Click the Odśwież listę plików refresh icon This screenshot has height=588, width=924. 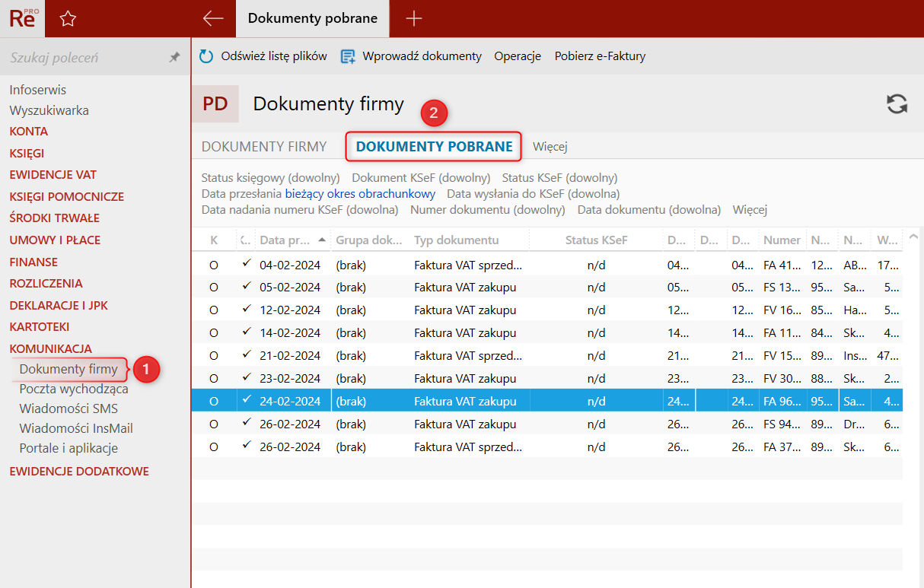(206, 56)
